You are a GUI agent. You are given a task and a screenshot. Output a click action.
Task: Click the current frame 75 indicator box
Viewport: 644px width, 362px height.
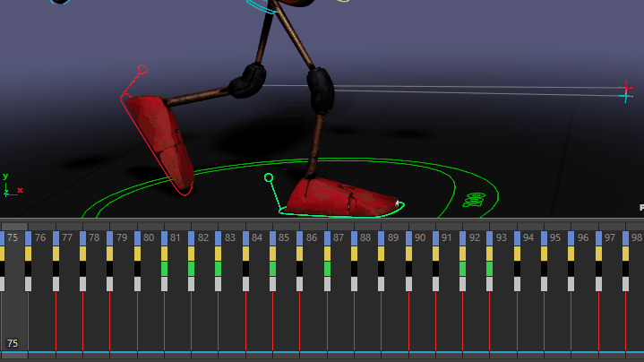click(x=13, y=343)
